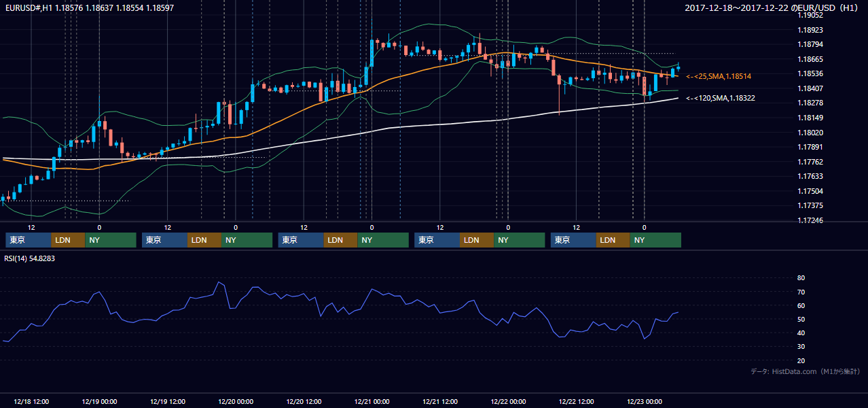
Task: Click price axis value 1.17375
Action: pos(810,205)
